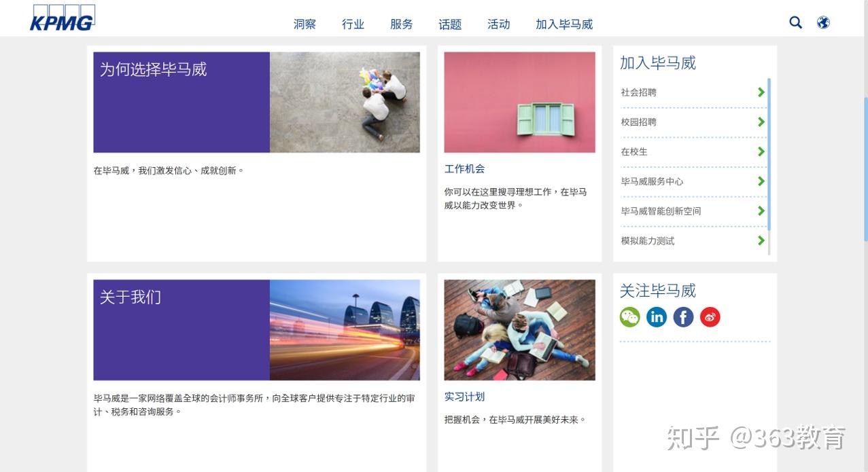
Task: Click the 加入毕马威 list scrollbar
Action: tap(769, 166)
